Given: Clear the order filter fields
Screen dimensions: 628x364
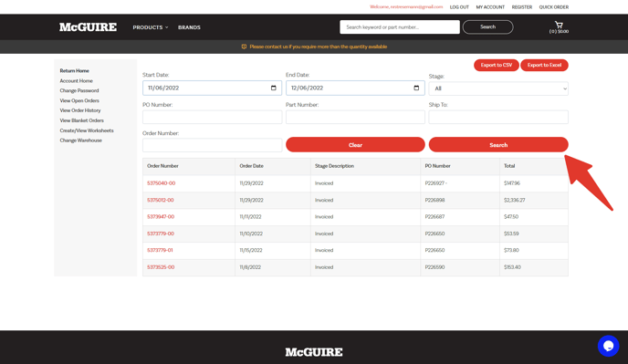Looking at the screenshot, I should [355, 145].
